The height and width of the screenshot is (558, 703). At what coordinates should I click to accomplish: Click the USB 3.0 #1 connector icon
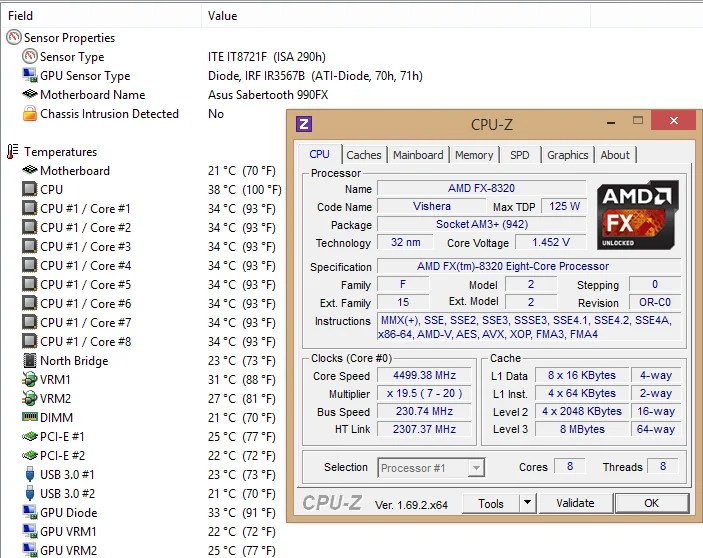tap(30, 474)
